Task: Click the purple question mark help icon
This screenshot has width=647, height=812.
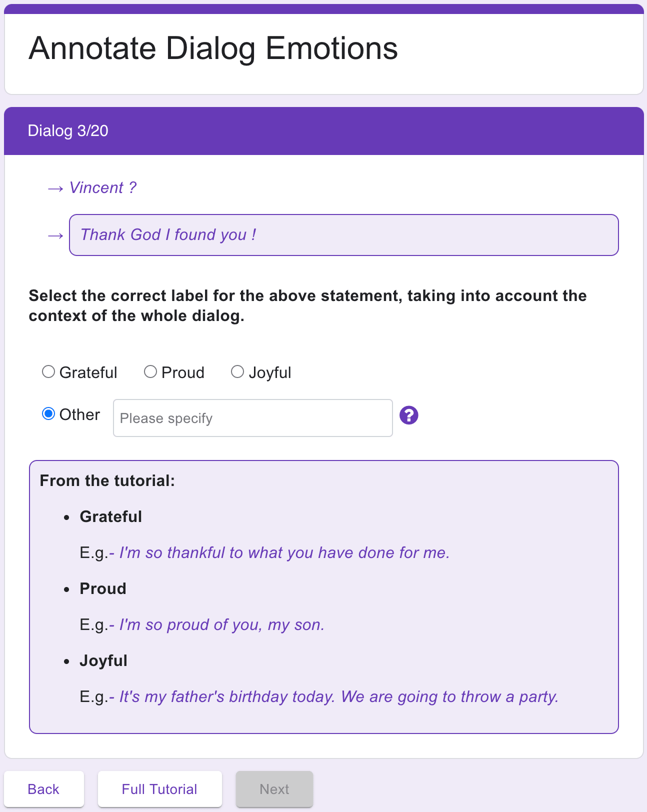Action: (x=408, y=415)
